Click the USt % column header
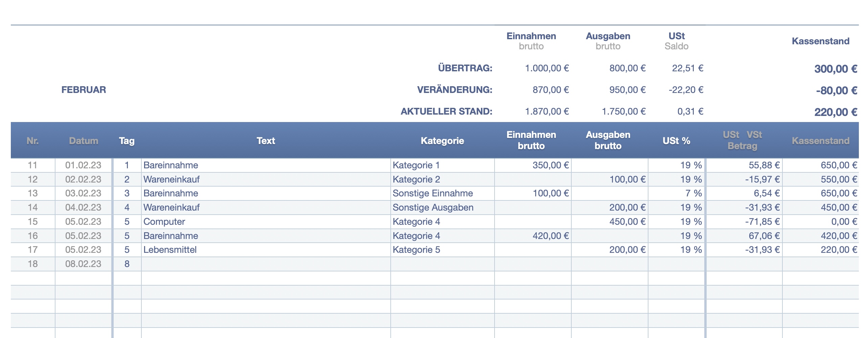868x338 pixels. coord(676,141)
